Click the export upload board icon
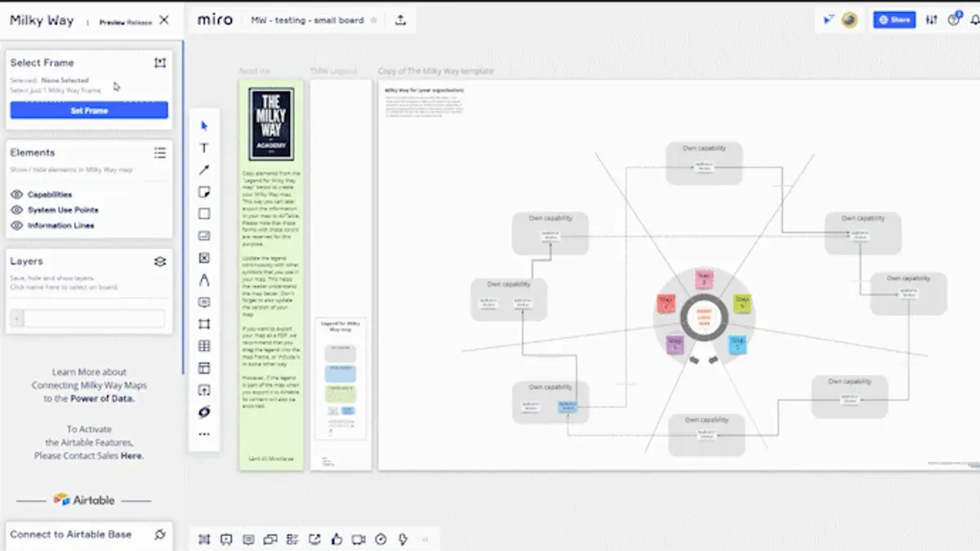The width and height of the screenshot is (980, 551). click(401, 20)
